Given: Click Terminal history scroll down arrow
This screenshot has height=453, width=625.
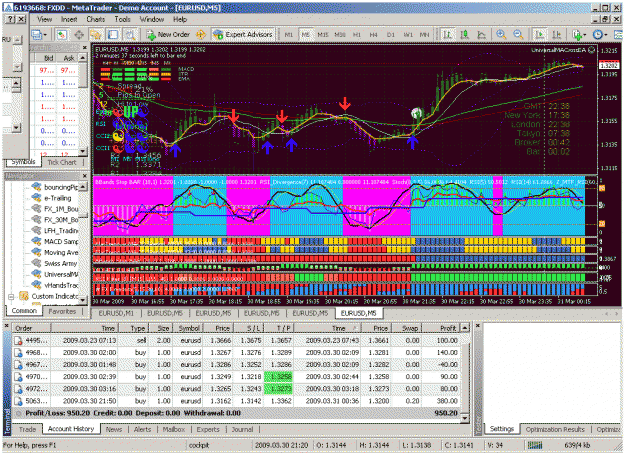Looking at the screenshot, I should 464,418.
